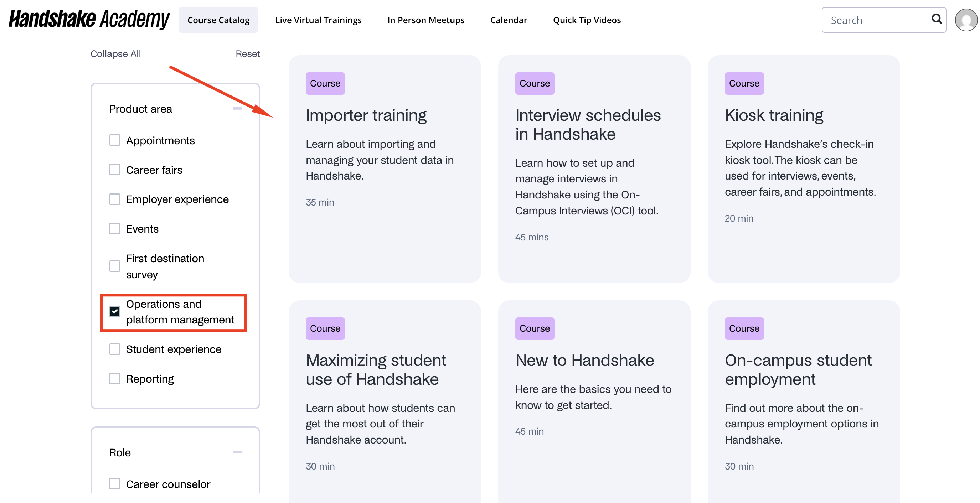Click 'Learn about importing' description text
Image resolution: width=980 pixels, height=503 pixels.
(380, 160)
